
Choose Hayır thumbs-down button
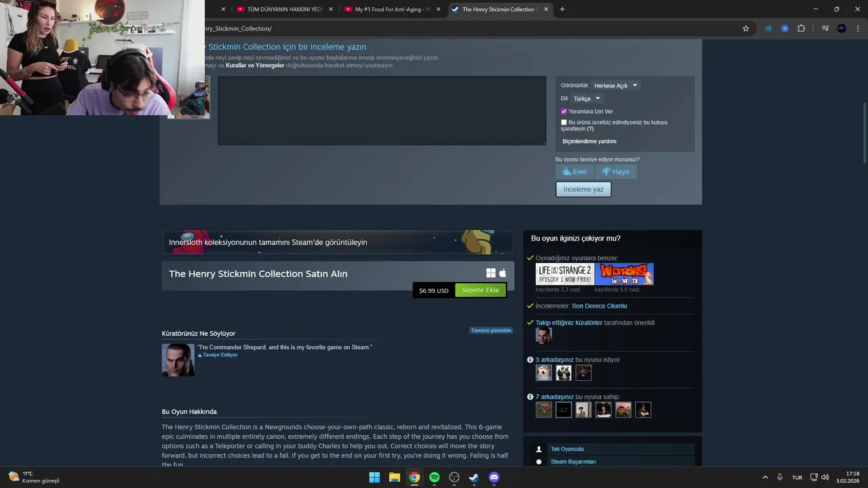coord(616,171)
